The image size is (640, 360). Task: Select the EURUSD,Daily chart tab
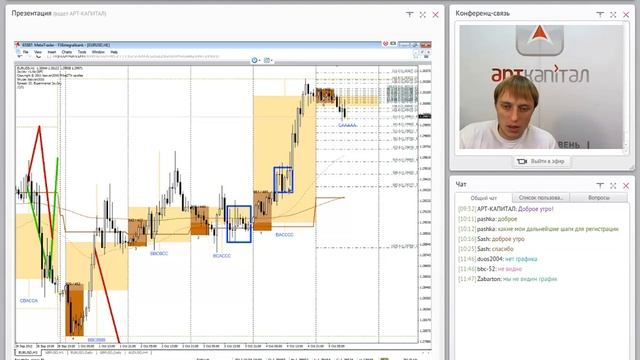[82, 352]
